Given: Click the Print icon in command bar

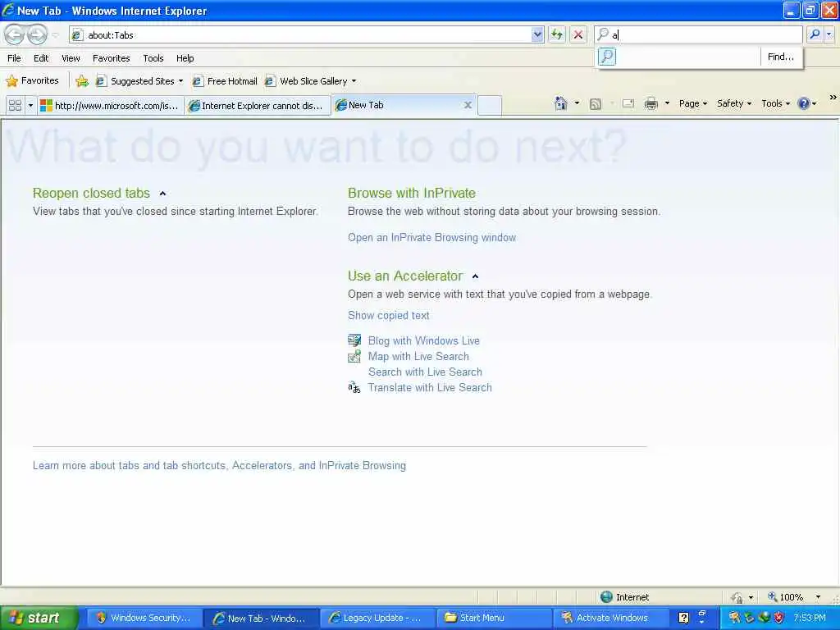Looking at the screenshot, I should click(x=651, y=103).
